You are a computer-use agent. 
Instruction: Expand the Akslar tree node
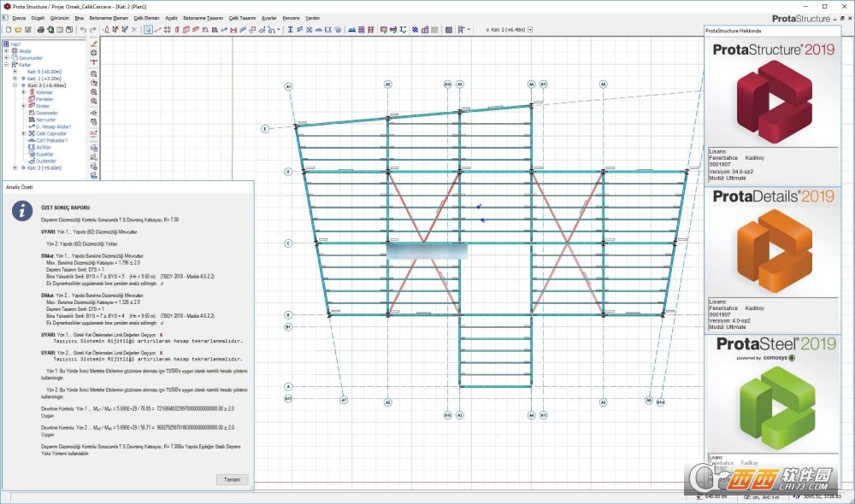point(6,50)
